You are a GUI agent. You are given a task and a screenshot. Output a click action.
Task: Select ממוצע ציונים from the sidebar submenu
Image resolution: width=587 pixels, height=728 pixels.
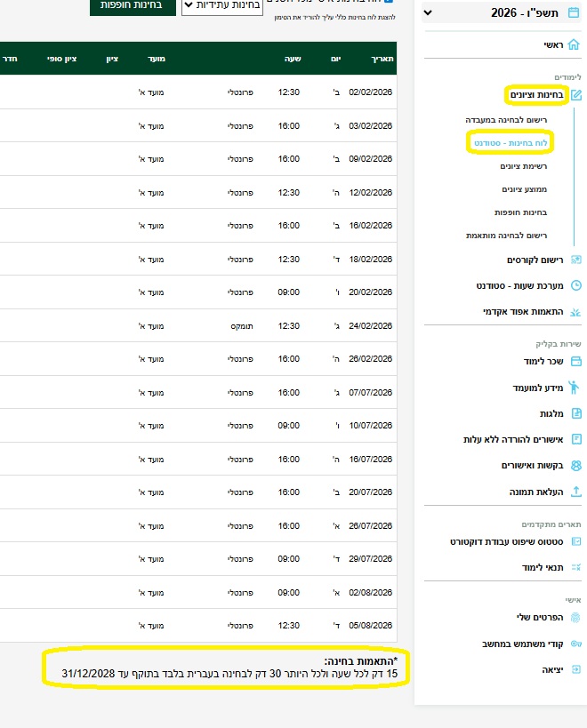click(x=521, y=189)
